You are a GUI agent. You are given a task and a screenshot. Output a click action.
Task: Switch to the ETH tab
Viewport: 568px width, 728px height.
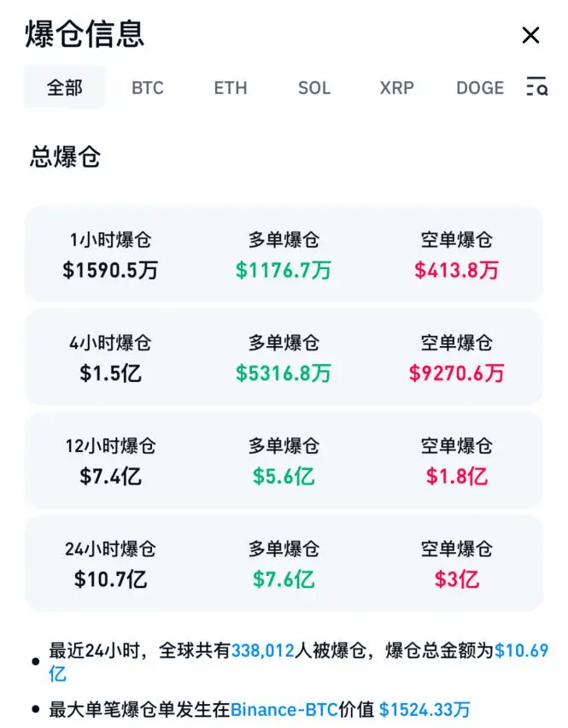[230, 88]
